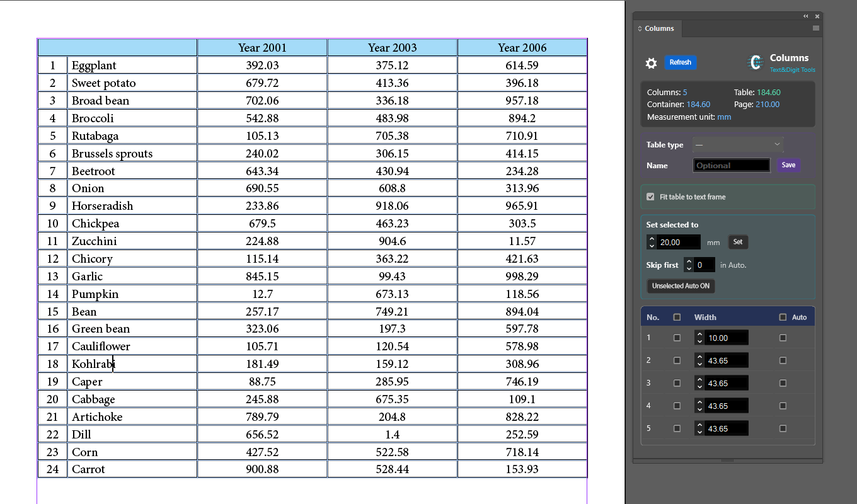Screen dimensions: 857x504
Task: Click the 'Brussels sprouts' table cell
Action: click(x=132, y=153)
